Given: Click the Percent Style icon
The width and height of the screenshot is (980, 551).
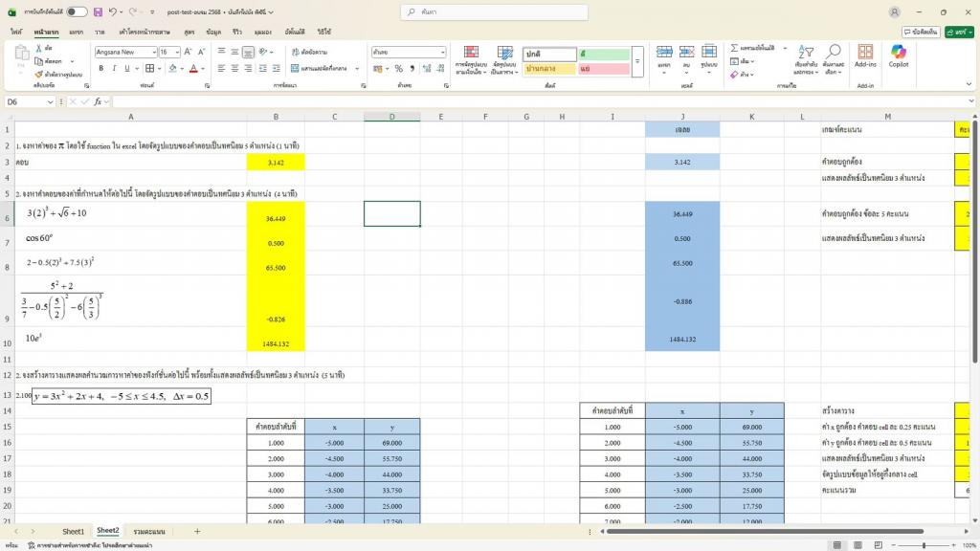Looking at the screenshot, I should pos(399,68).
